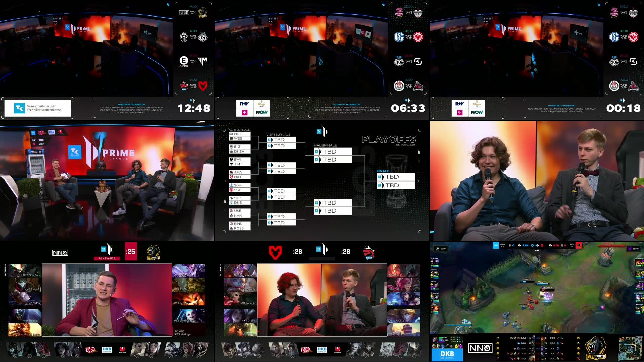The image size is (644, 362).
Task: Click the TK logo in the Gesundheitspartner box
Action: coord(19,108)
